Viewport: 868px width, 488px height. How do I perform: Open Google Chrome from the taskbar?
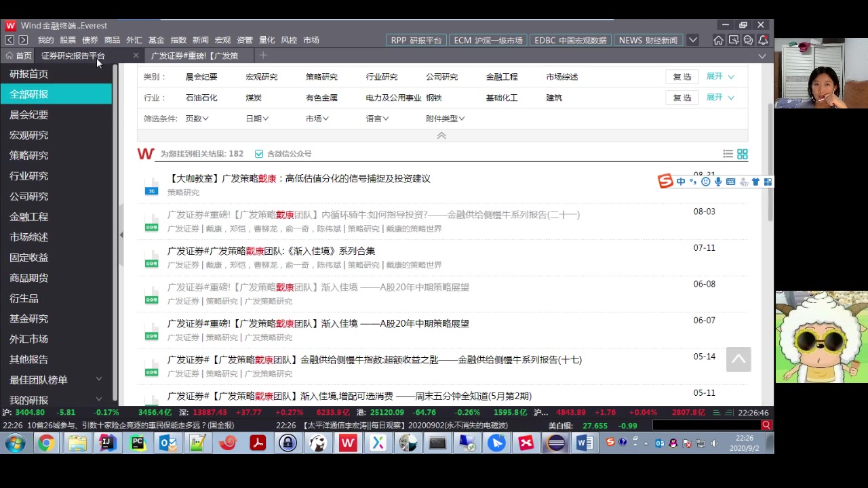click(x=46, y=443)
